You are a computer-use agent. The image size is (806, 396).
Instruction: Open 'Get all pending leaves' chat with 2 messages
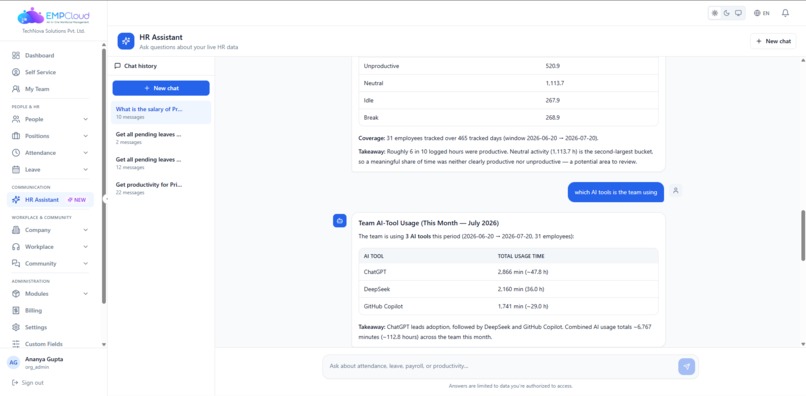161,138
